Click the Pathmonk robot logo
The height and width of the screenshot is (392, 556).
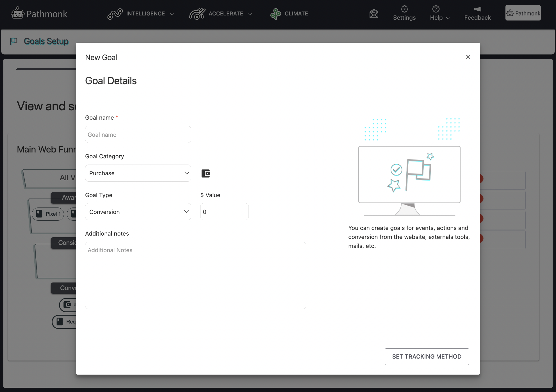pos(17,13)
